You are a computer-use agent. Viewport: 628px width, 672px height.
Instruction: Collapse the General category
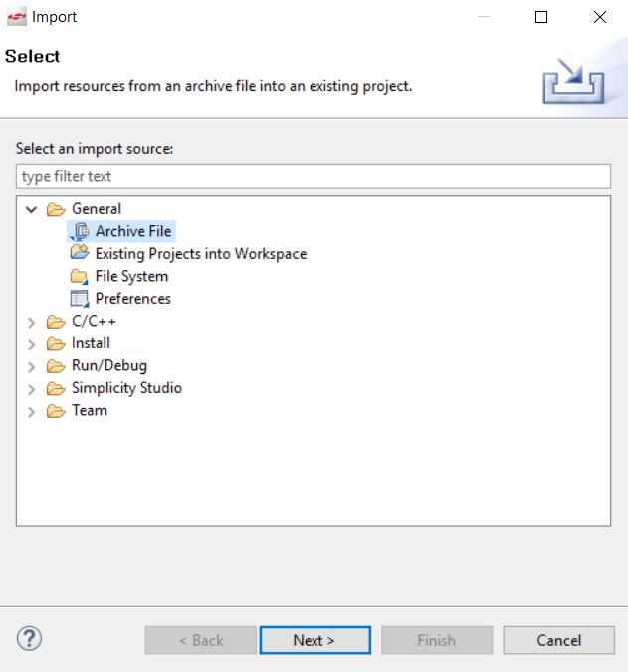click(x=31, y=209)
